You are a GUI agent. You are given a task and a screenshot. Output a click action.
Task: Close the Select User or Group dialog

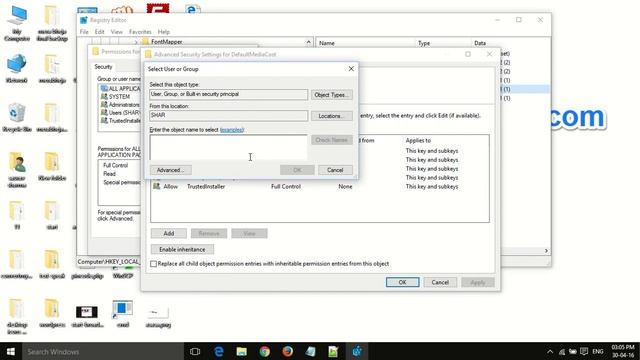coord(351,69)
